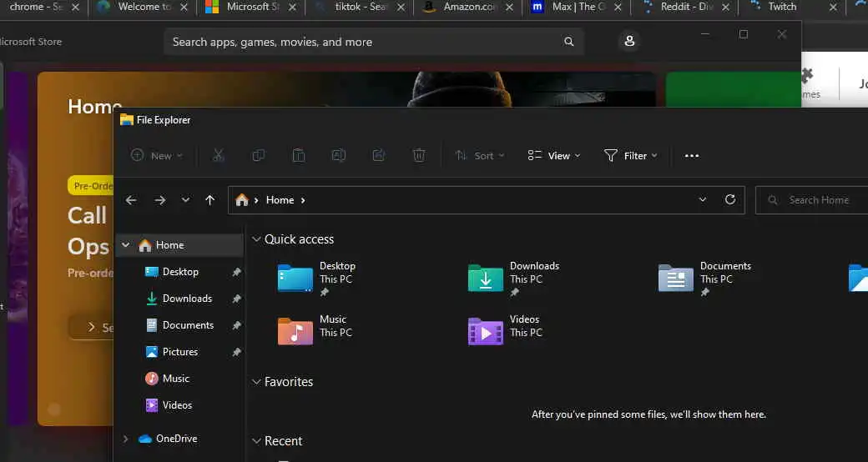Click the Share icon in File Explorer toolbar
Screen dimensions: 868x462
click(x=379, y=156)
